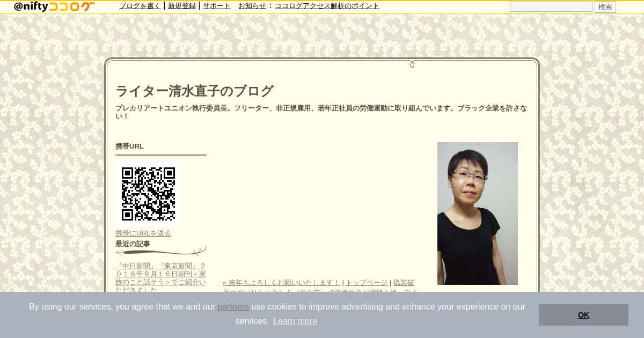Click the @nifty Cocolog logo
644x338 pixels.
[x=54, y=6]
